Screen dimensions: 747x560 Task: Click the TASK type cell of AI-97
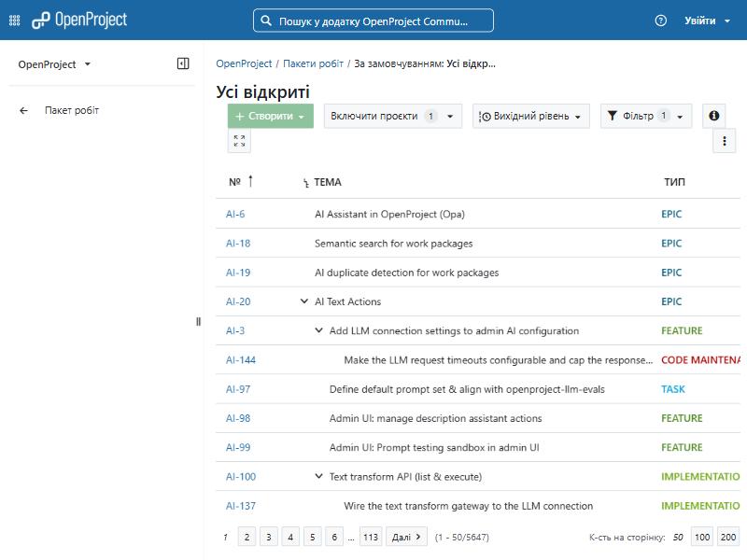[672, 389]
